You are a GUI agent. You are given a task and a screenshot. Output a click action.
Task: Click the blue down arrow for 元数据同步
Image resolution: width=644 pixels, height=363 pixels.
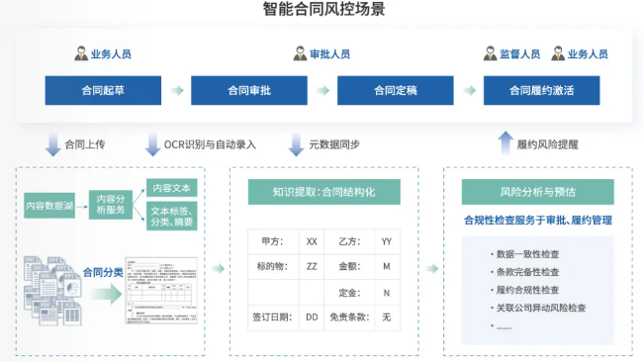[x=296, y=144]
